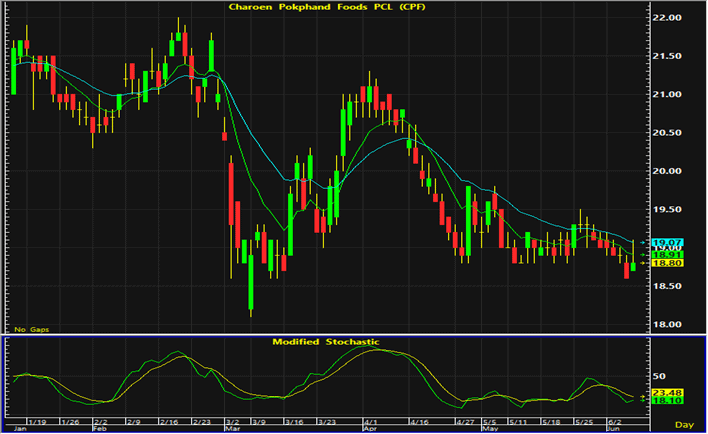Screen dimensions: 708x434
Task: Click the yellow 23.48 stochastic value tag
Action: click(x=667, y=393)
